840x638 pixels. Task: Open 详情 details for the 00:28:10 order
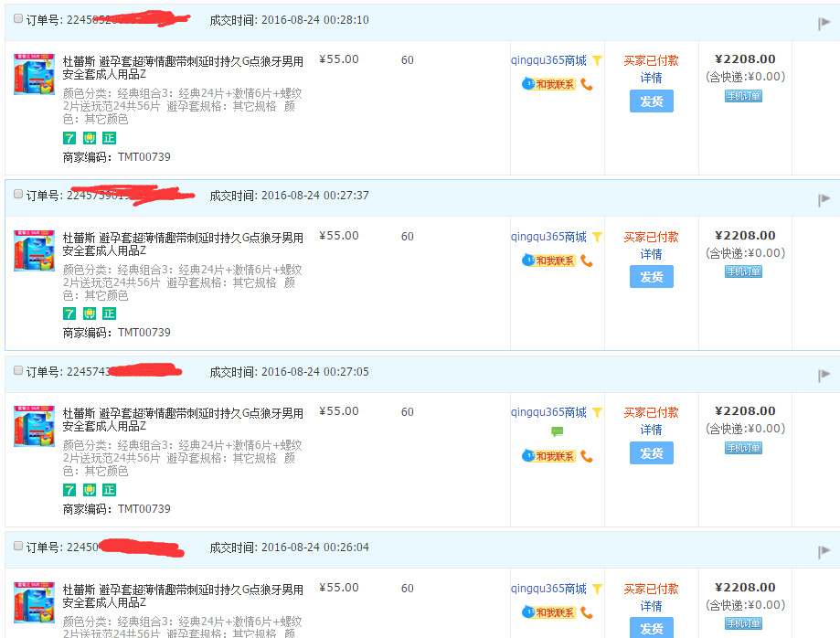click(652, 79)
